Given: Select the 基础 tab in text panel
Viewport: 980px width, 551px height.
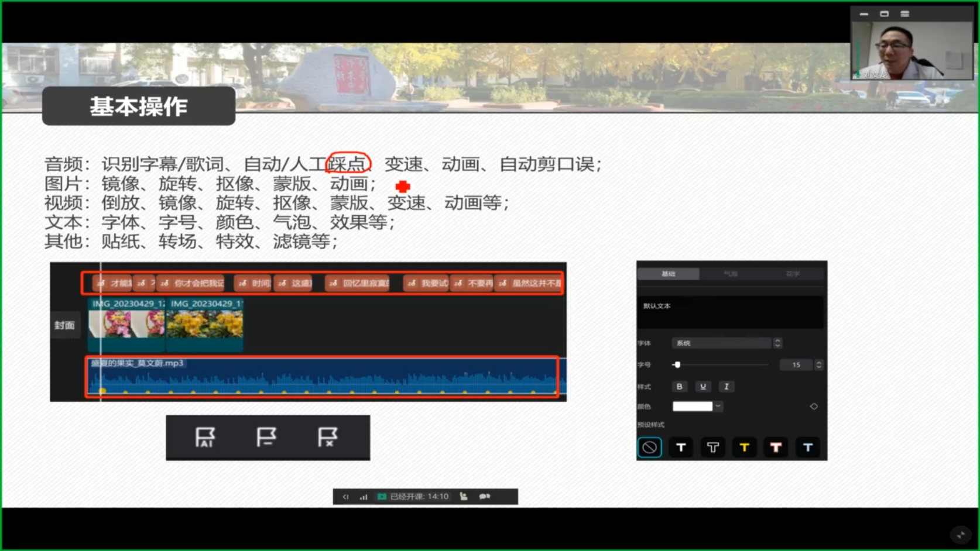Looking at the screenshot, I should 668,274.
